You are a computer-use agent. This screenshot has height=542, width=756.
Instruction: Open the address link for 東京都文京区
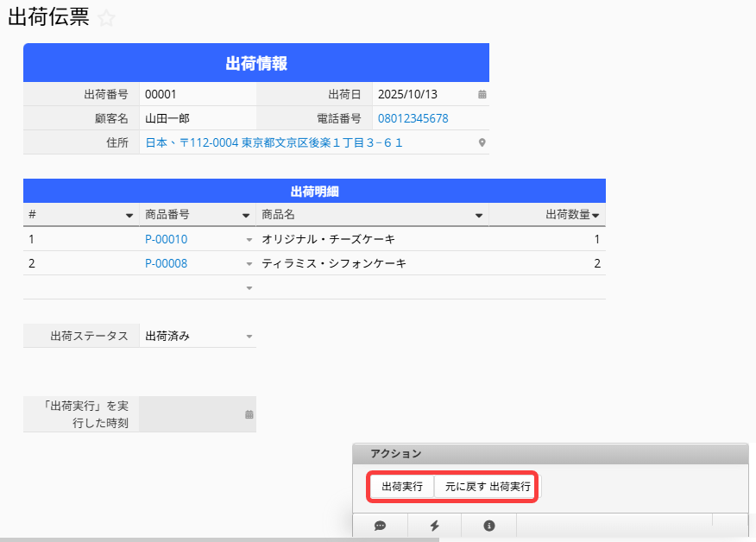pos(274,142)
